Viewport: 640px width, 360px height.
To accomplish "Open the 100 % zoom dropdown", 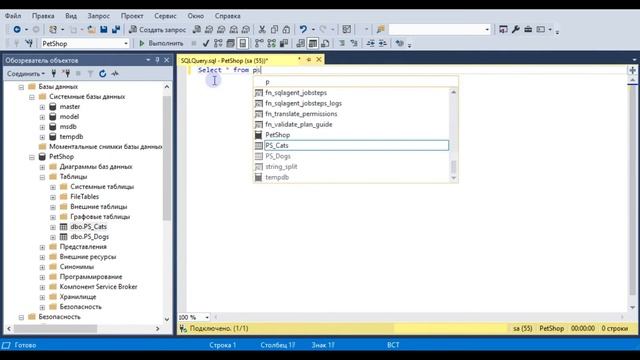I will (207, 317).
